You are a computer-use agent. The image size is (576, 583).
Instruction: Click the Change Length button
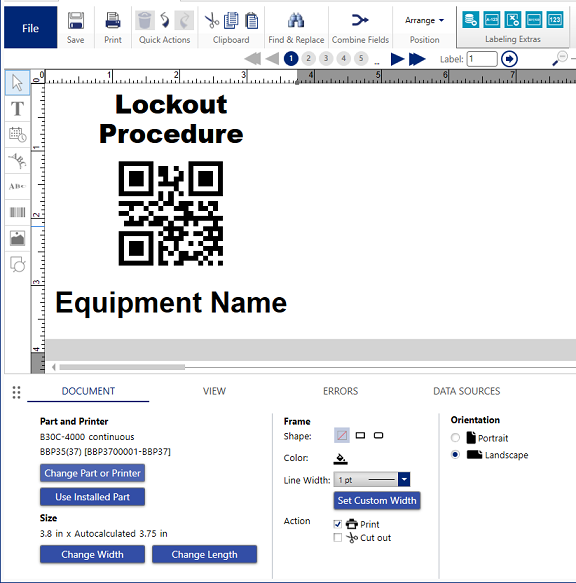tap(204, 554)
